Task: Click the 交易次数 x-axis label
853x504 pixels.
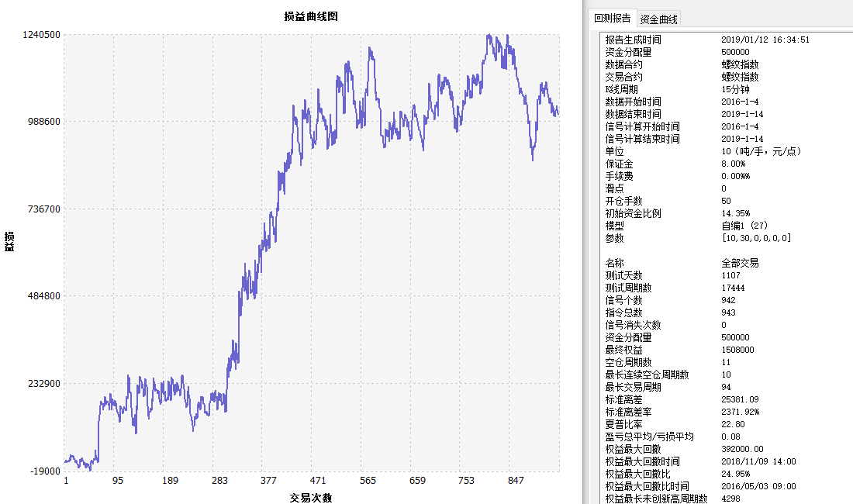Action: [311, 498]
